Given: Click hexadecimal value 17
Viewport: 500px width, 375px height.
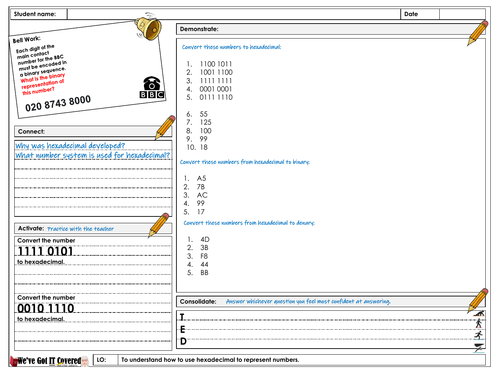Looking at the screenshot, I should pos(200,212).
